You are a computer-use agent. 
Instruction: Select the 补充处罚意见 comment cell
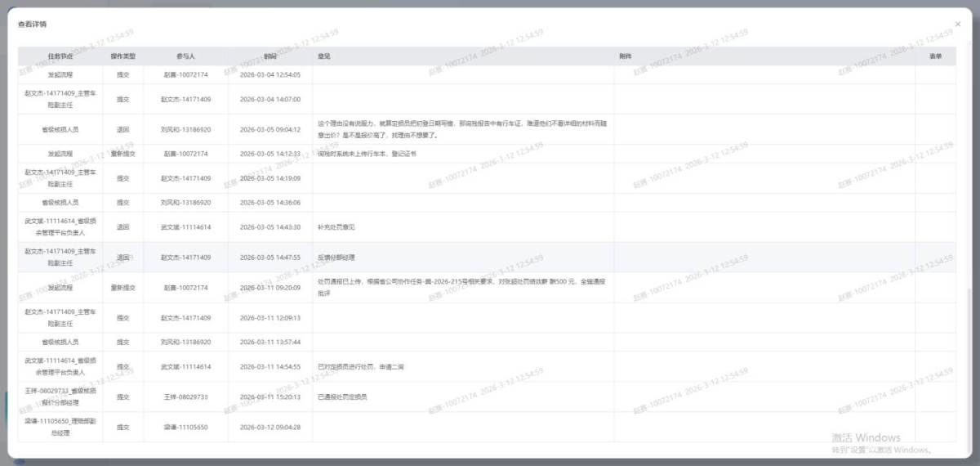(336, 226)
